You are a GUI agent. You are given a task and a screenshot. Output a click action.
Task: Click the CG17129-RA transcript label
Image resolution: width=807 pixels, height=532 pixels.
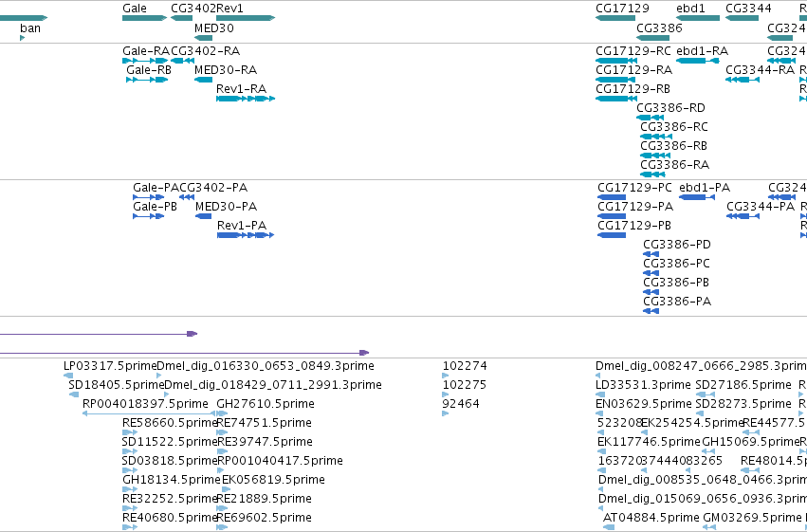click(x=634, y=70)
